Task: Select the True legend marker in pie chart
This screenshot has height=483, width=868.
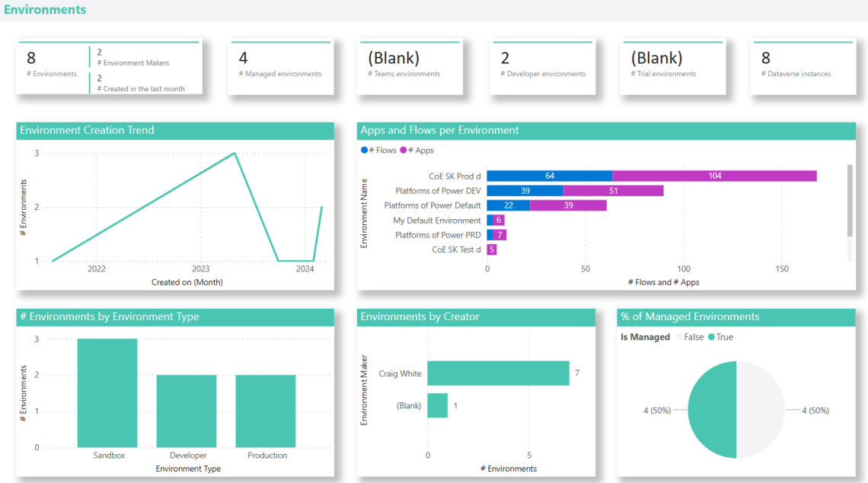Action: 712,337
